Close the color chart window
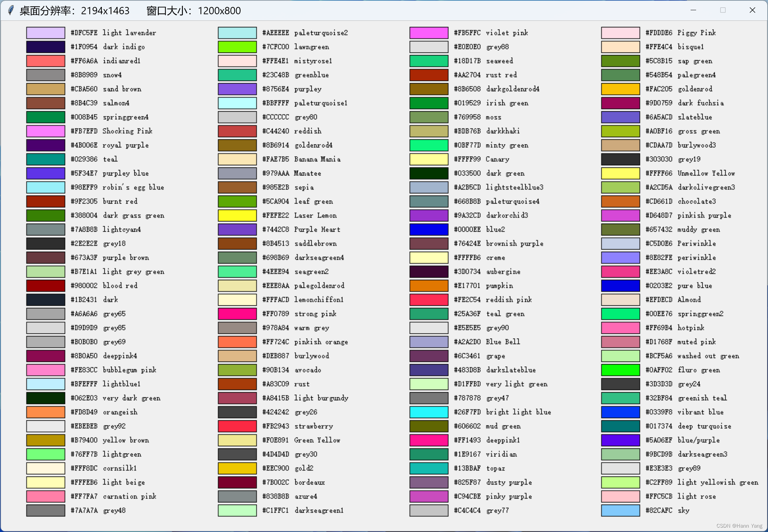Image resolution: width=768 pixels, height=532 pixels. point(752,10)
